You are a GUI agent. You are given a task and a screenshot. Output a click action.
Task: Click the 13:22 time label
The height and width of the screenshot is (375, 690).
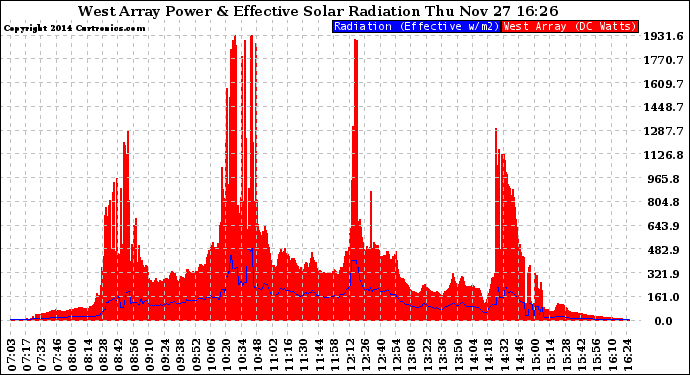427,354
